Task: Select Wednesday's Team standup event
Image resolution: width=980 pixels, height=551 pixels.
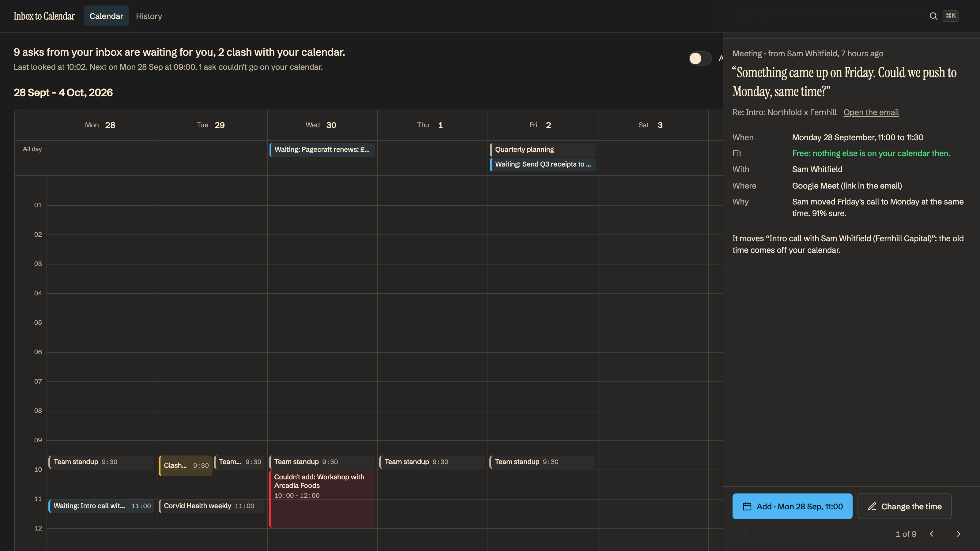Action: coord(322,462)
